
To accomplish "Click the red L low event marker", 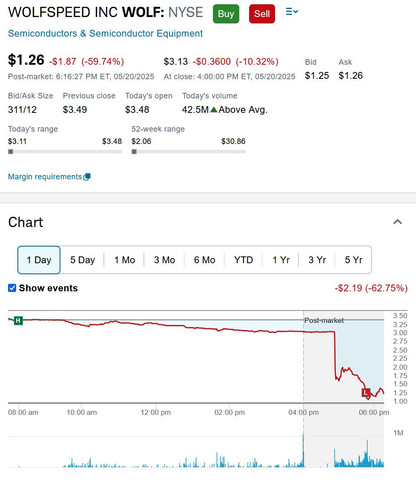I will (x=366, y=392).
